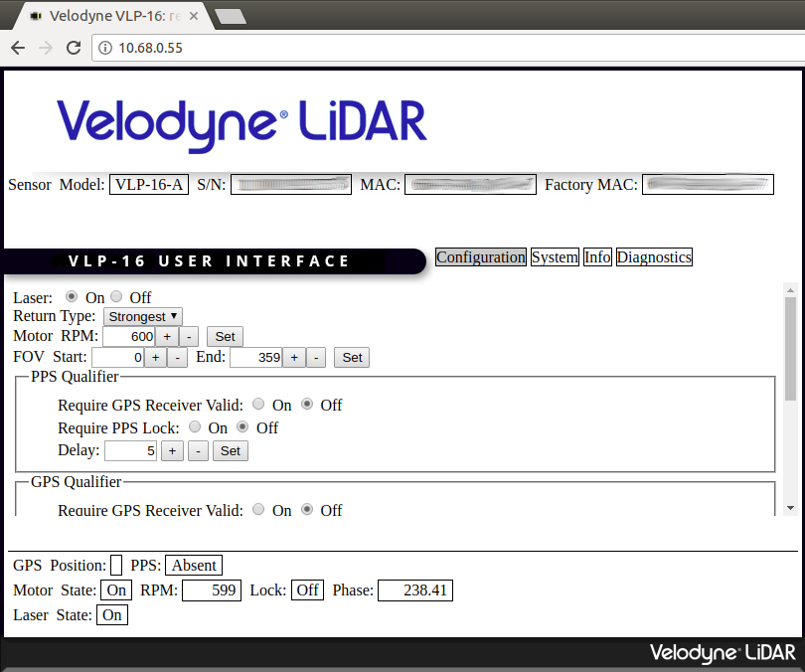
Task: Switch to the Diagnostics tab
Action: [654, 256]
